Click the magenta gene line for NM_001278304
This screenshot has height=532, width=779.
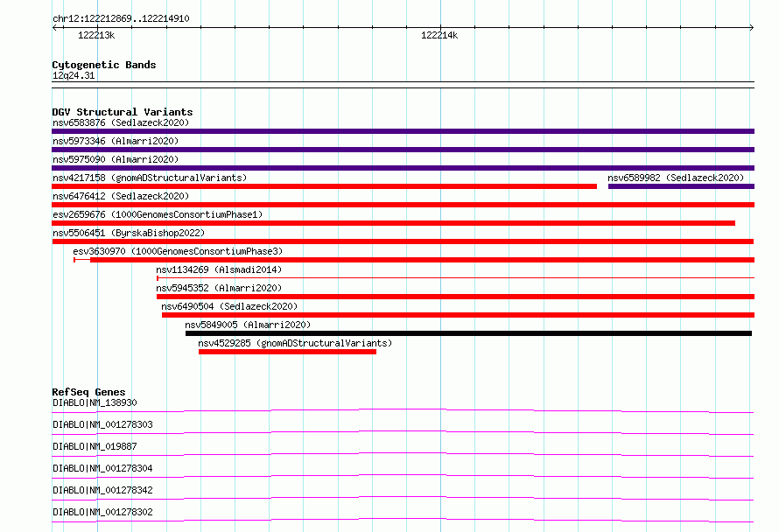click(x=403, y=476)
